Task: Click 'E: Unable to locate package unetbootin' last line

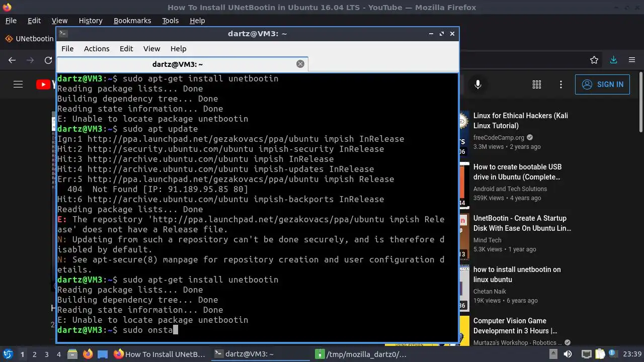Action: pyautogui.click(x=153, y=320)
